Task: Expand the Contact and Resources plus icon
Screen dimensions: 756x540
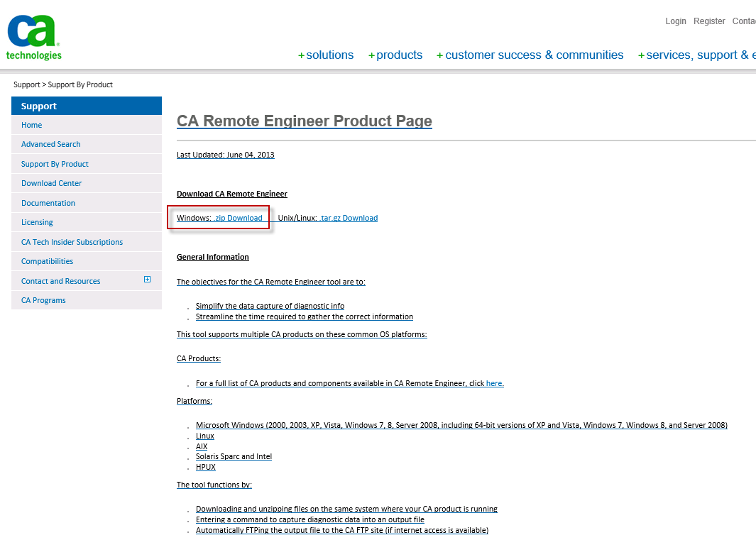Action: (148, 279)
